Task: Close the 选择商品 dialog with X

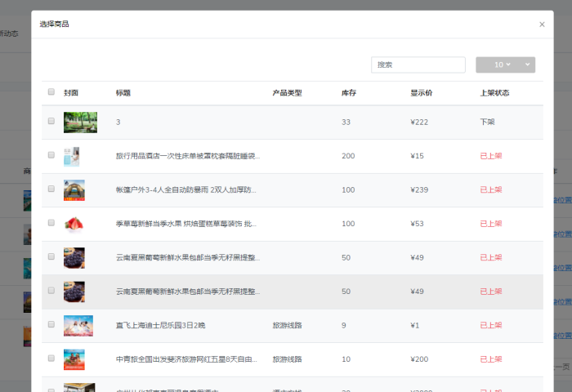Action: pyautogui.click(x=542, y=24)
